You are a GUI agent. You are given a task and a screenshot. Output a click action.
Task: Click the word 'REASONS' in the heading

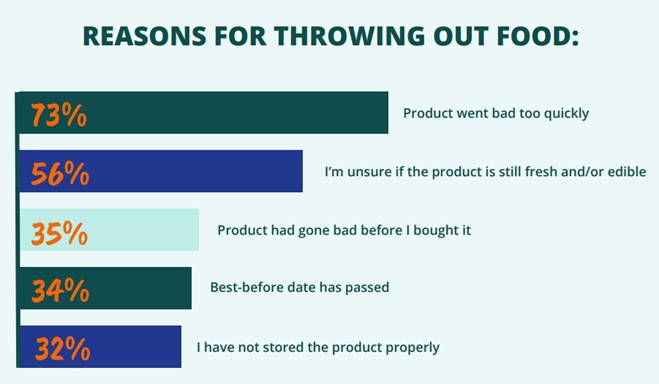(145, 36)
